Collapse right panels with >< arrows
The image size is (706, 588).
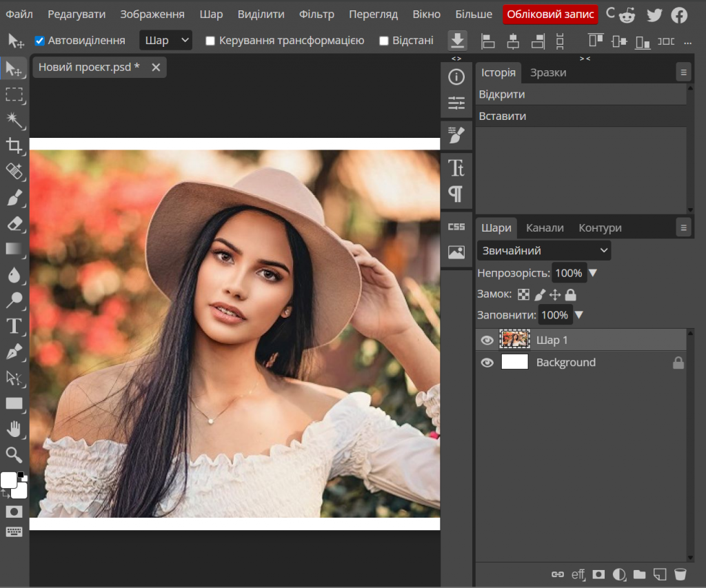tap(585, 59)
